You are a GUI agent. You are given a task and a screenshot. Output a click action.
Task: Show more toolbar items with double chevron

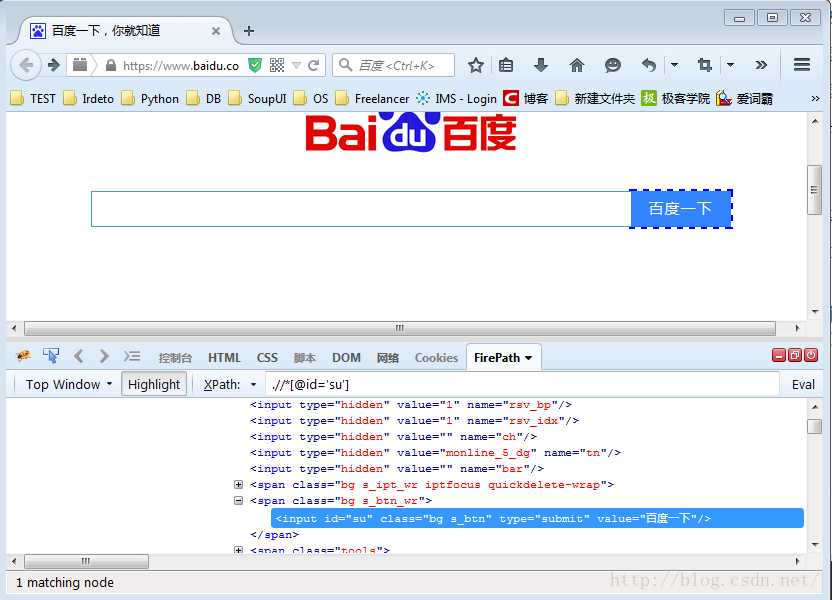tap(761, 65)
